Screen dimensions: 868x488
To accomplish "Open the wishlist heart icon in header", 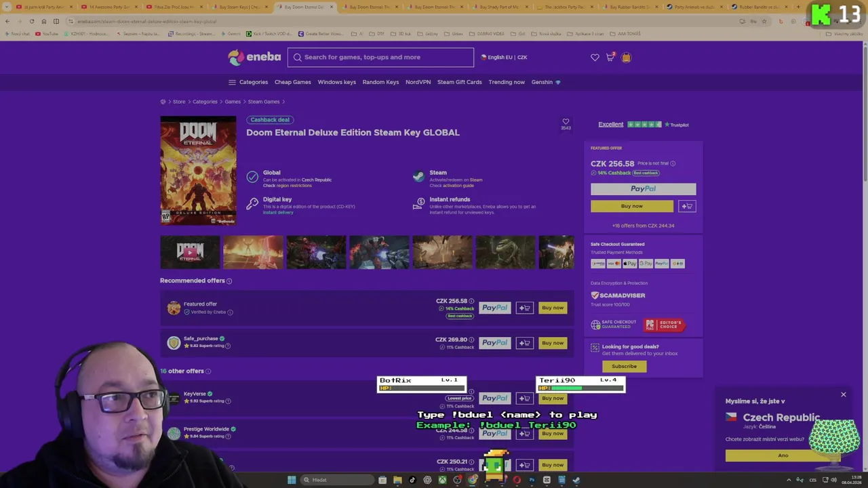I will click(595, 58).
